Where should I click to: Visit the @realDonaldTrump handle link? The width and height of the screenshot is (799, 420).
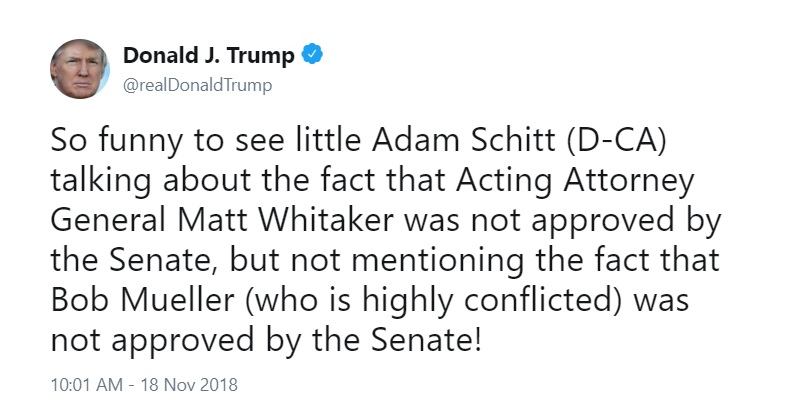197,85
